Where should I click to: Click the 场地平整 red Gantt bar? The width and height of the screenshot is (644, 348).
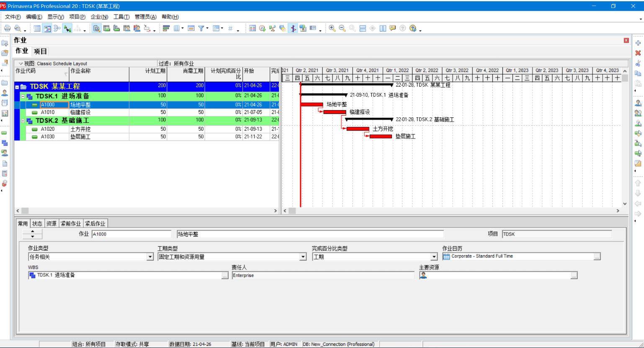pos(312,104)
